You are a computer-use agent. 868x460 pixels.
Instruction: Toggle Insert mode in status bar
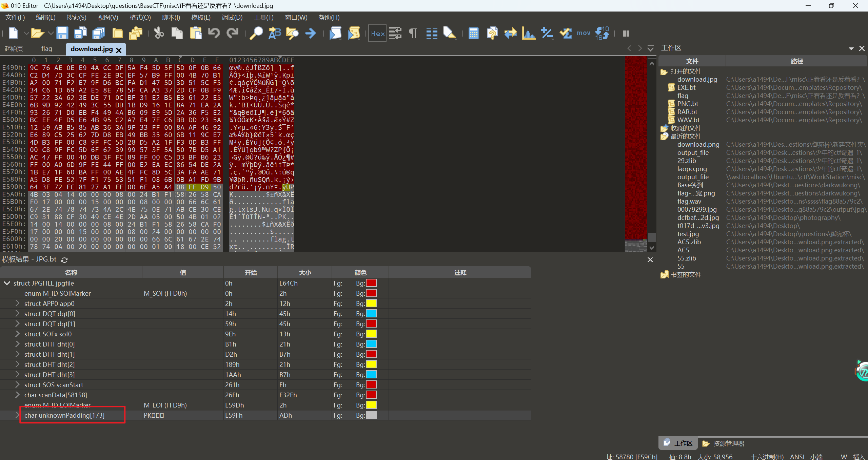[859, 457]
